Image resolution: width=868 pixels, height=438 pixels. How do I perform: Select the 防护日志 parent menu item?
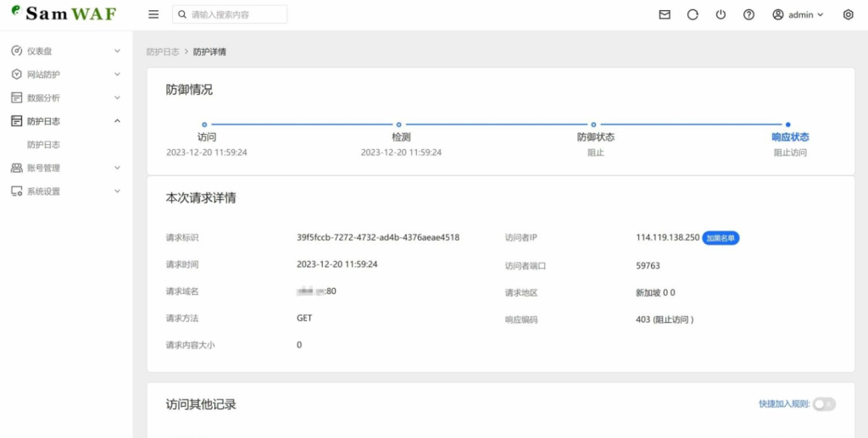[66, 121]
